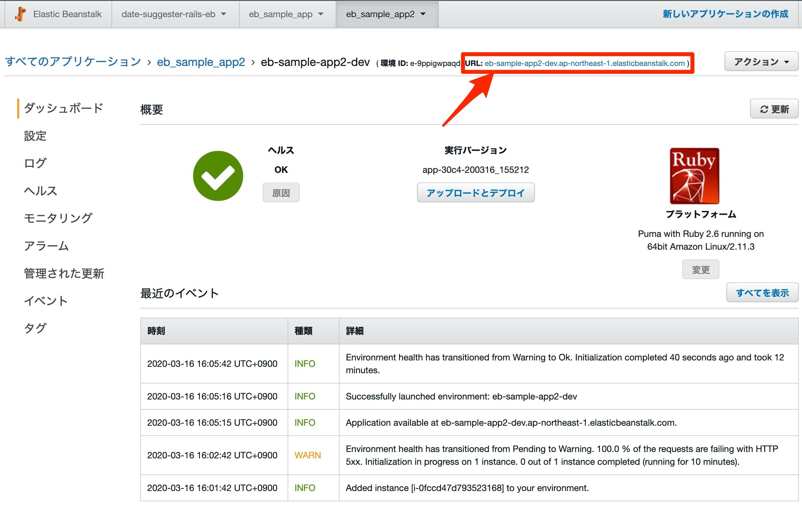This screenshot has height=532, width=802.
Task: Click the 変更 platform button
Action: point(700,270)
